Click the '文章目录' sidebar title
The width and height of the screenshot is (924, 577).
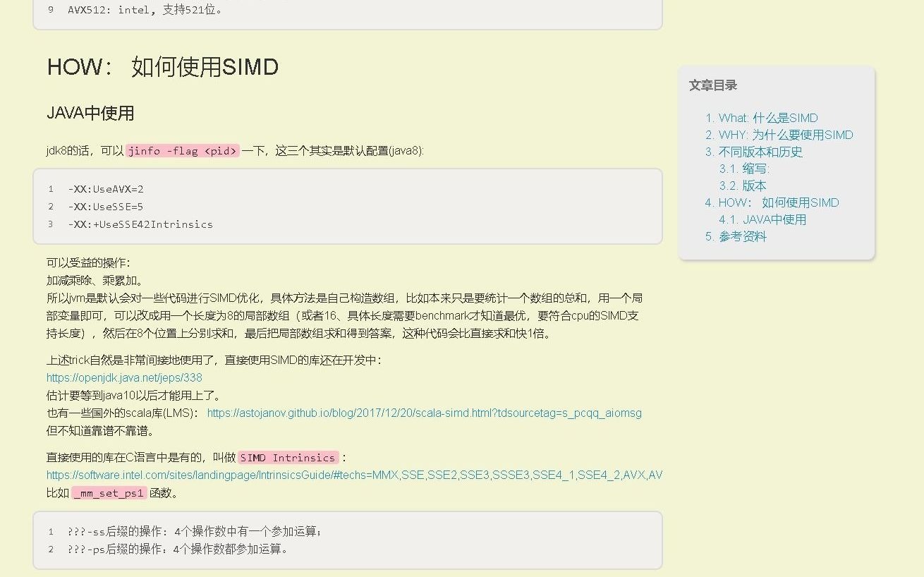click(713, 85)
